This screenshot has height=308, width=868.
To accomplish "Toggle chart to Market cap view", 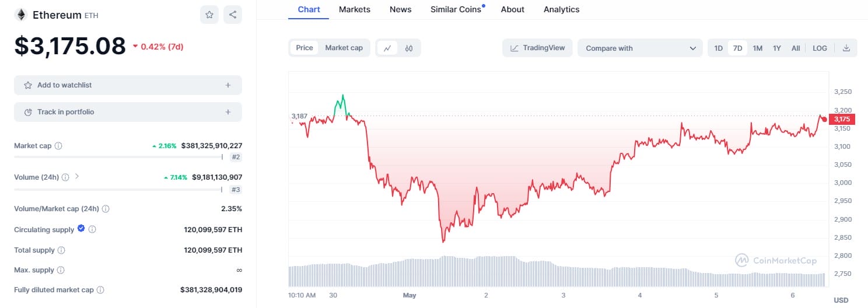I will (344, 48).
